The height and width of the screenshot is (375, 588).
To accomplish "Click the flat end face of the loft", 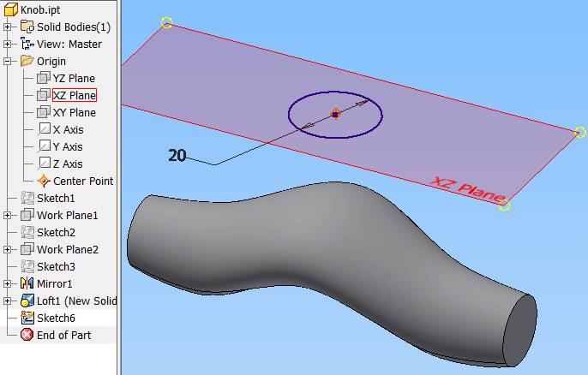I will (x=519, y=331).
